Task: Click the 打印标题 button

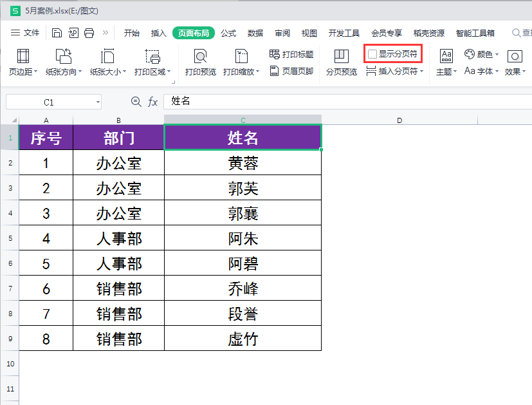Action: pos(291,54)
